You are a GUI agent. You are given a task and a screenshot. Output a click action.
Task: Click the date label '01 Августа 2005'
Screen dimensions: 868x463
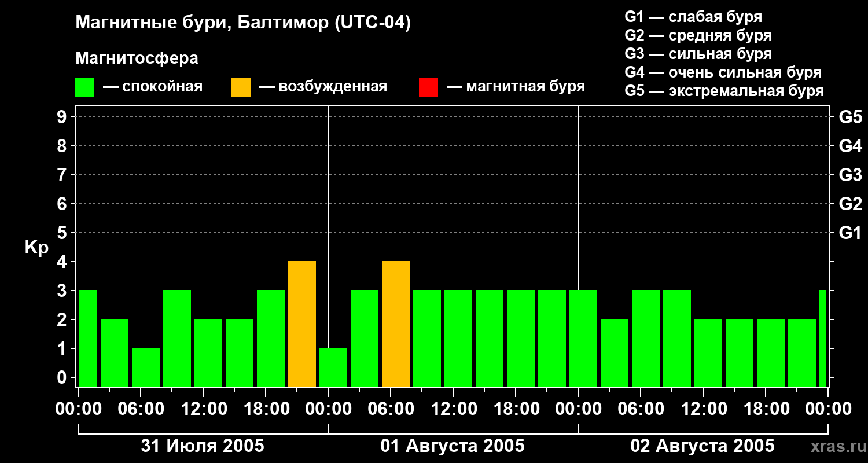click(x=453, y=446)
